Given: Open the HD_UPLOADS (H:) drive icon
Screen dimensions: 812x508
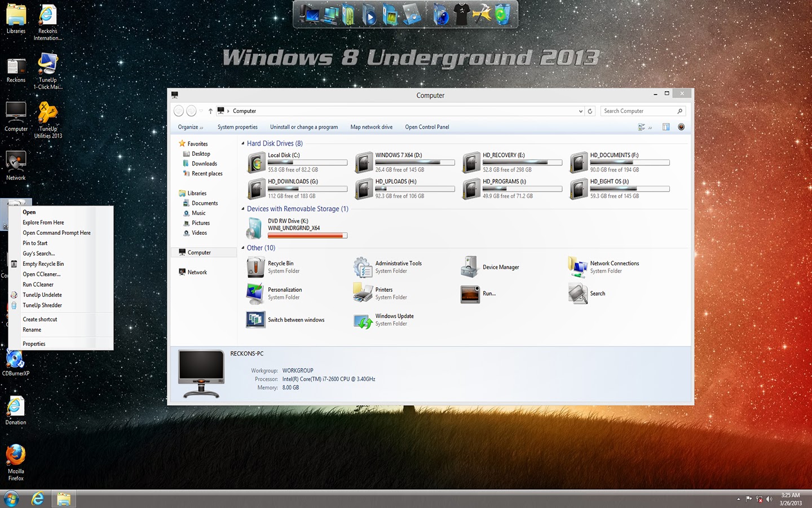Looking at the screenshot, I should [364, 189].
